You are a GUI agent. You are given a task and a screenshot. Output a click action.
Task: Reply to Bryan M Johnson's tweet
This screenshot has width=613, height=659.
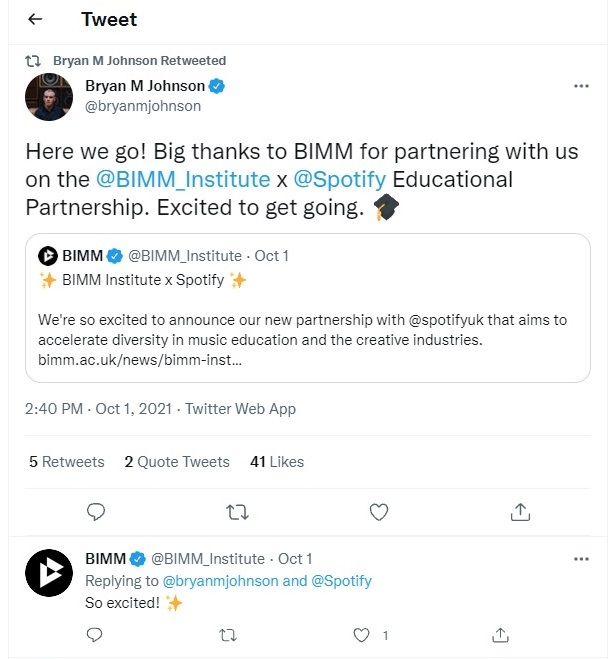pos(96,512)
